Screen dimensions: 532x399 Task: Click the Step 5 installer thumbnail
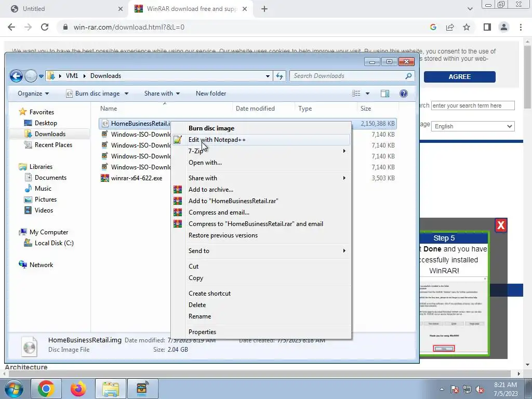tap(454, 315)
